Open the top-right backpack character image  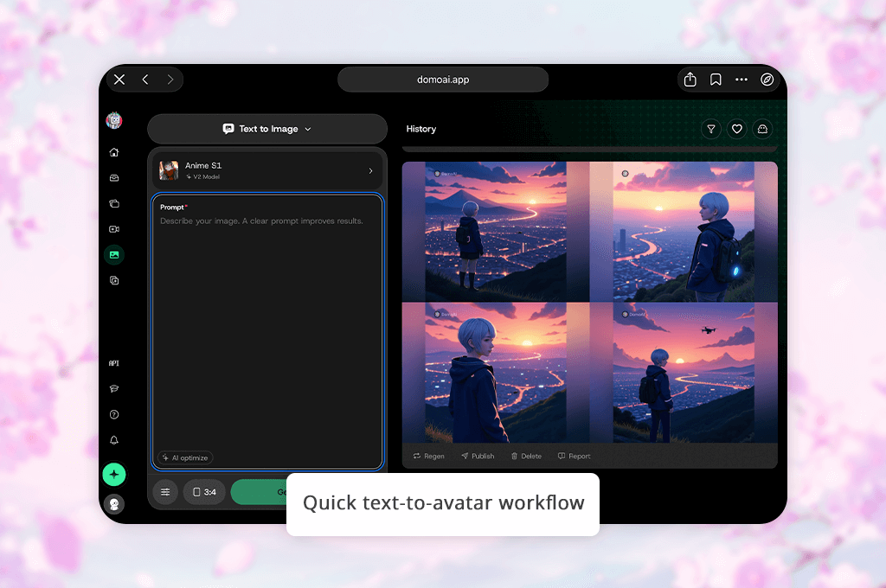(684, 232)
